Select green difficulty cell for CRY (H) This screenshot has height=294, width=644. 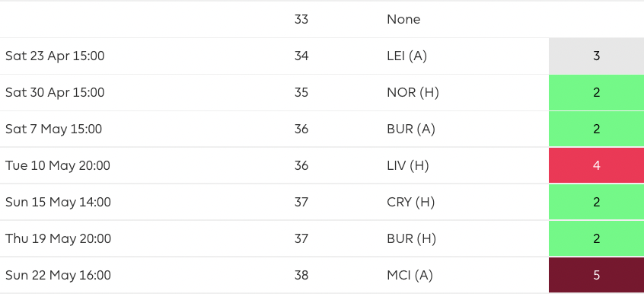(596, 202)
